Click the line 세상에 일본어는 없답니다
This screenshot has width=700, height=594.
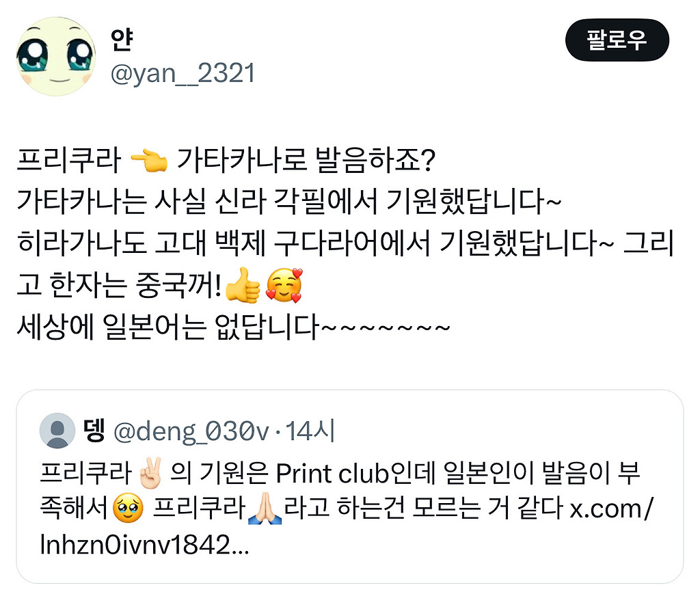234,327
